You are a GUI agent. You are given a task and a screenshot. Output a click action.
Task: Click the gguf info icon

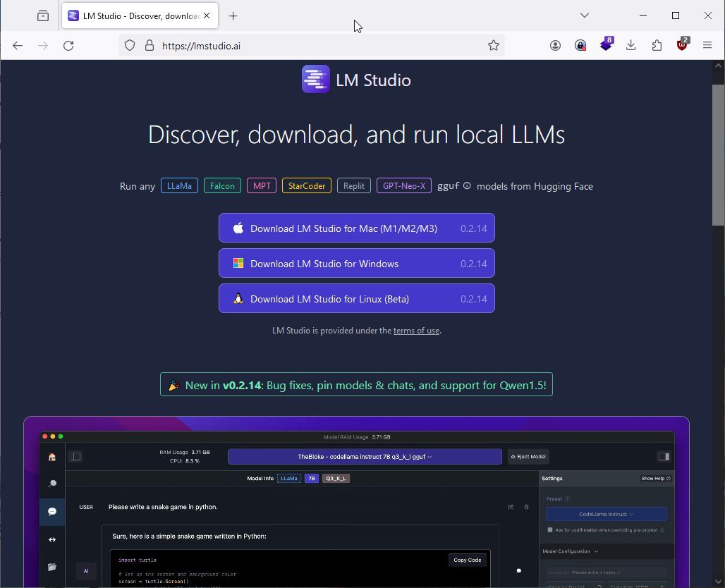pyautogui.click(x=467, y=186)
